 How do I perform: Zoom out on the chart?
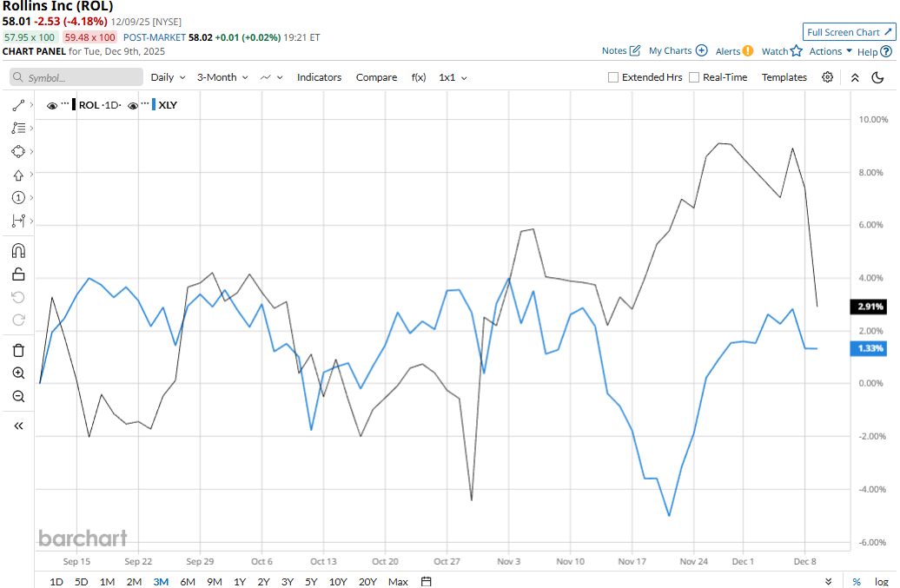point(18,396)
